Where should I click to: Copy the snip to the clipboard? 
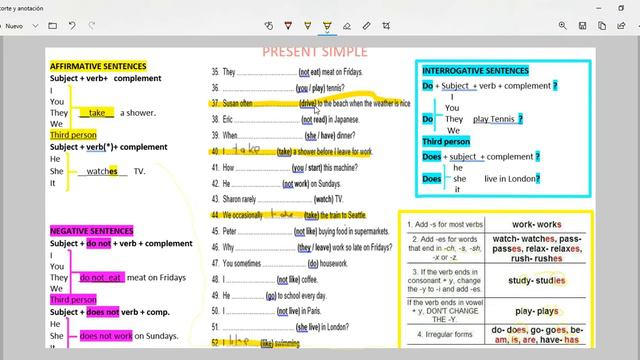tap(602, 26)
